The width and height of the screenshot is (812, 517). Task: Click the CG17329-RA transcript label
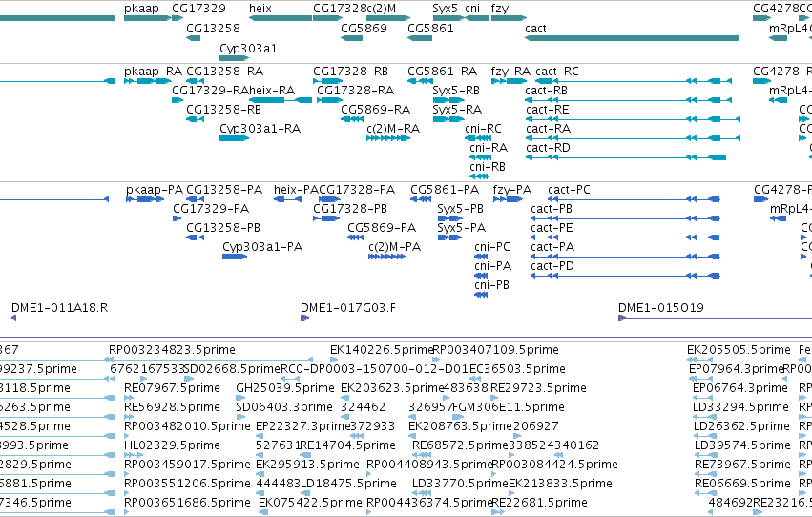[x=210, y=91]
